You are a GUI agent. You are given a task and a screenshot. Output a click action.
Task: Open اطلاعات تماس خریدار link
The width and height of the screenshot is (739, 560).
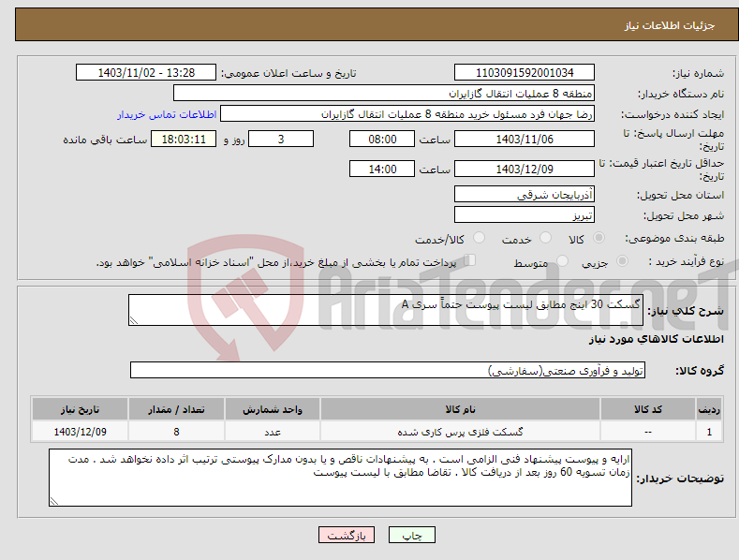[167, 114]
